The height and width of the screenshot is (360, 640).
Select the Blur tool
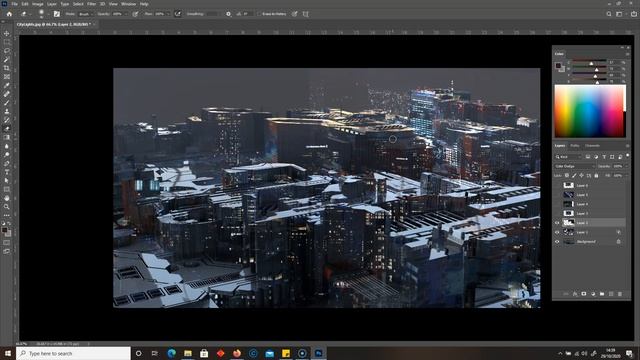pyautogui.click(x=7, y=146)
